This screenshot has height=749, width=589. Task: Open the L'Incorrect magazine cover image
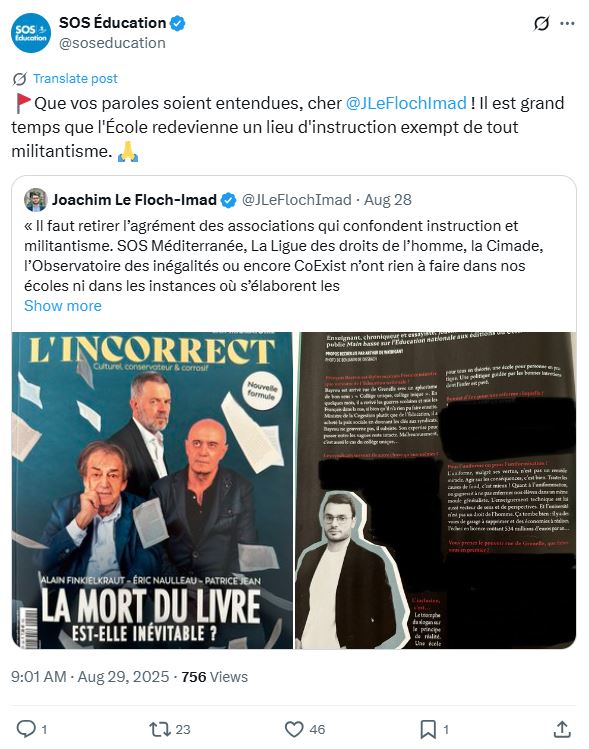click(152, 490)
